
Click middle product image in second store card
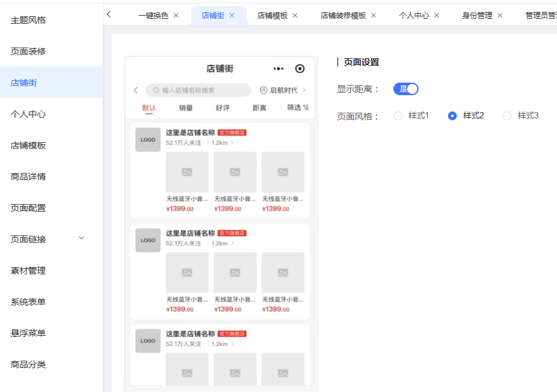tap(235, 272)
